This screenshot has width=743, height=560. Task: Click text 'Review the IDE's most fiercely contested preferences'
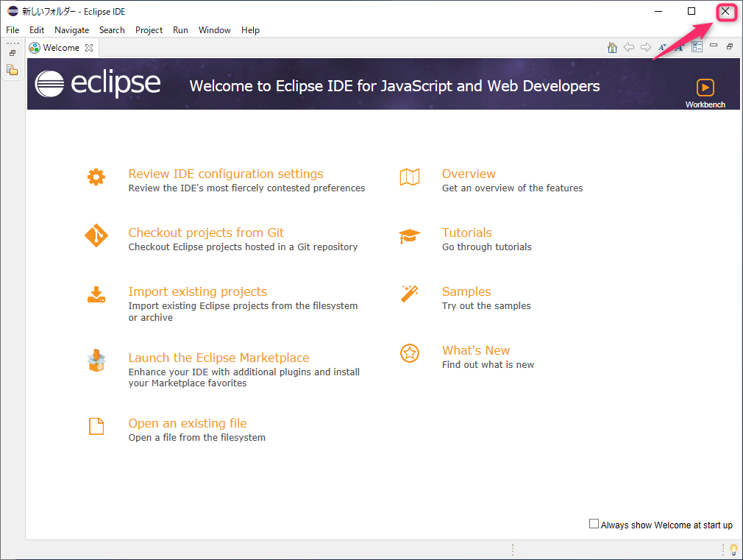pyautogui.click(x=246, y=188)
